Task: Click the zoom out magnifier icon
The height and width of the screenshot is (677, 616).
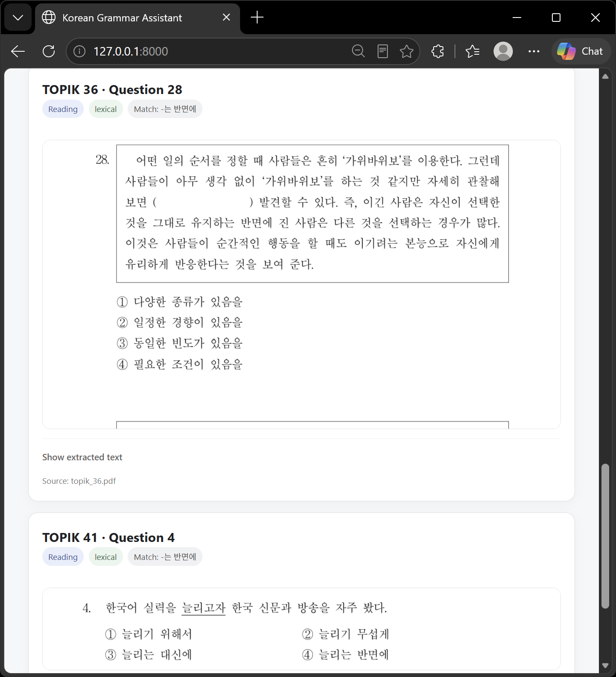Action: tap(358, 51)
